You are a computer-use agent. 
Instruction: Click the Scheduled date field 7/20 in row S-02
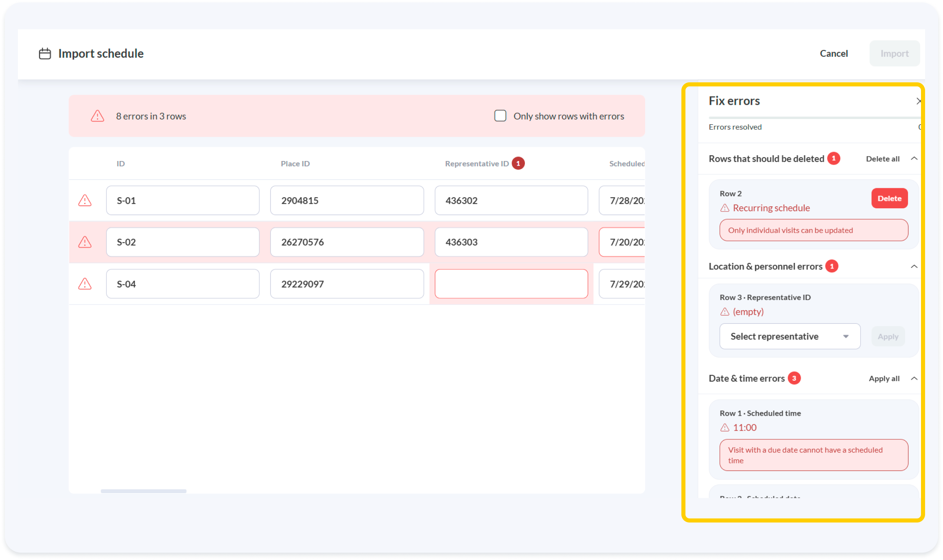click(622, 242)
